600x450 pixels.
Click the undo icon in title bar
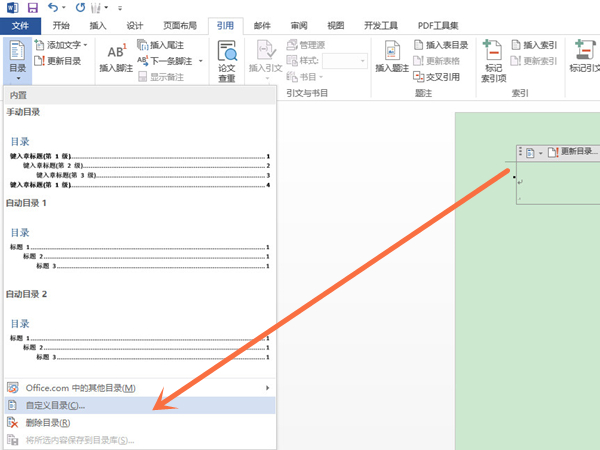52,7
